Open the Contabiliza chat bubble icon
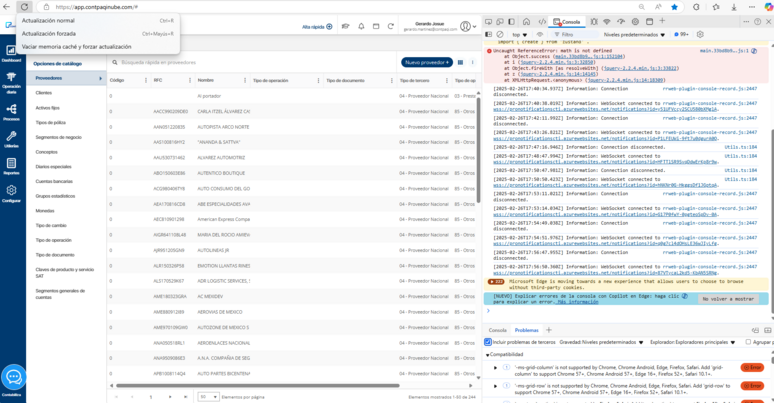The height and width of the screenshot is (403, 774). click(x=13, y=378)
